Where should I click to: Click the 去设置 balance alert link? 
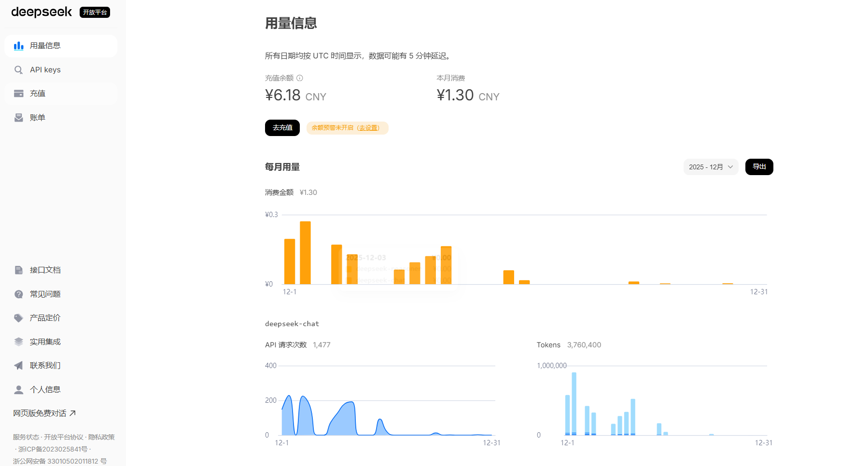[368, 128]
